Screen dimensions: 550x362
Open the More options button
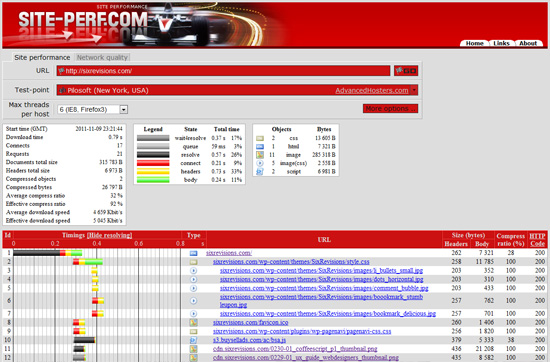390,108
